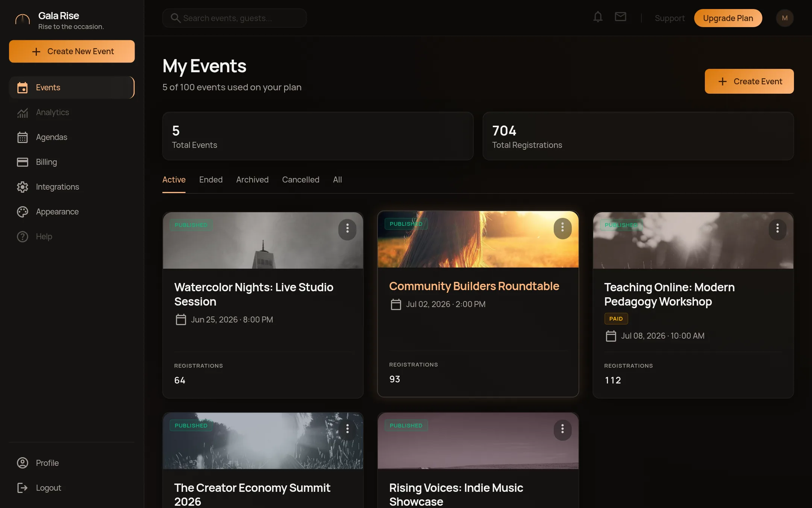Open the Support link
812x508 pixels.
(670, 18)
